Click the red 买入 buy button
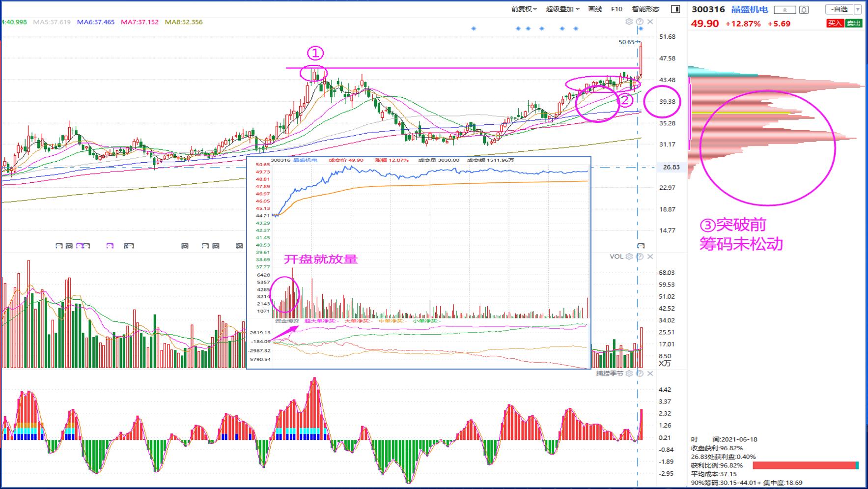 (x=835, y=23)
